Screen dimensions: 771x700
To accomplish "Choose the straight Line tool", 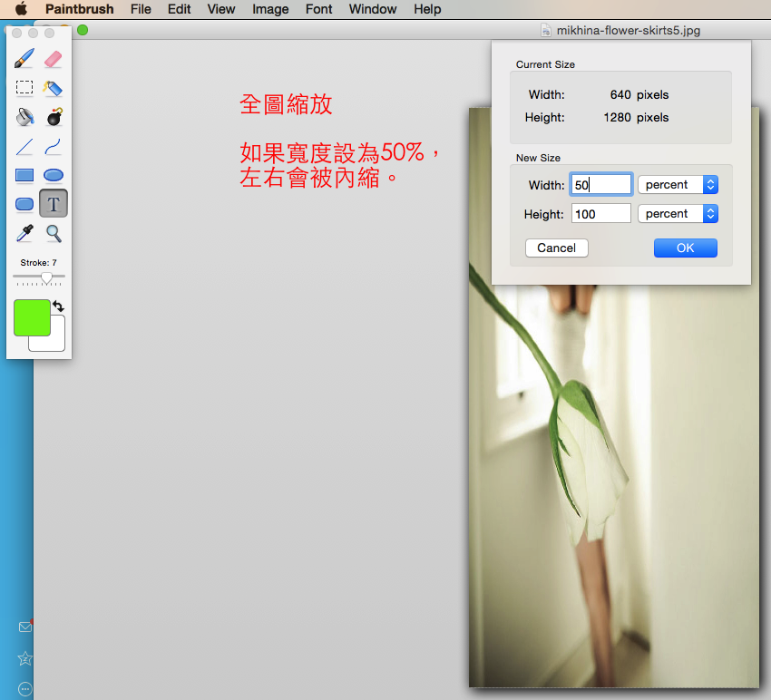I will point(24,147).
